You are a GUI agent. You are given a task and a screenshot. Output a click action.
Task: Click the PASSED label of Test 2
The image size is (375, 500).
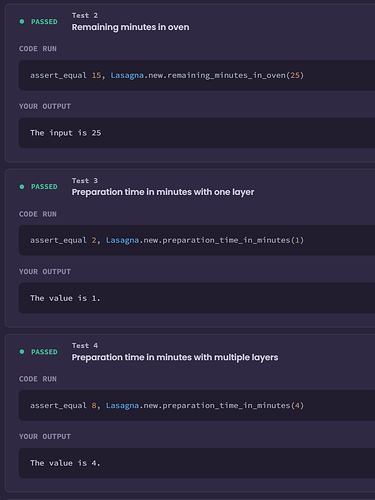tap(44, 22)
